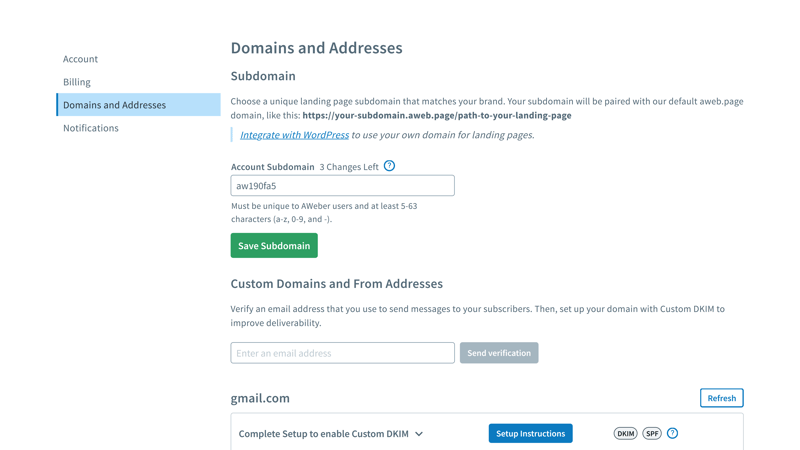
Task: Click the example aweb.page subdomain URL text
Action: pyautogui.click(x=437, y=115)
